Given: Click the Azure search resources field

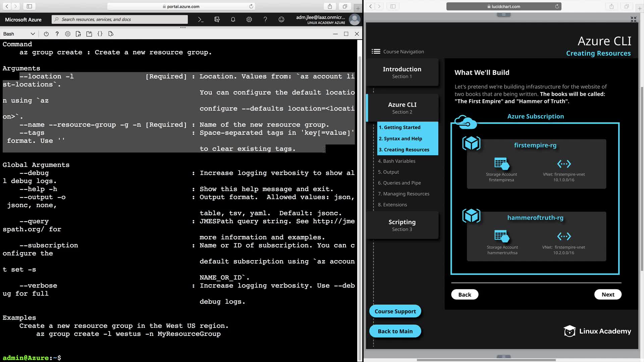Looking at the screenshot, I should pyautogui.click(x=120, y=19).
